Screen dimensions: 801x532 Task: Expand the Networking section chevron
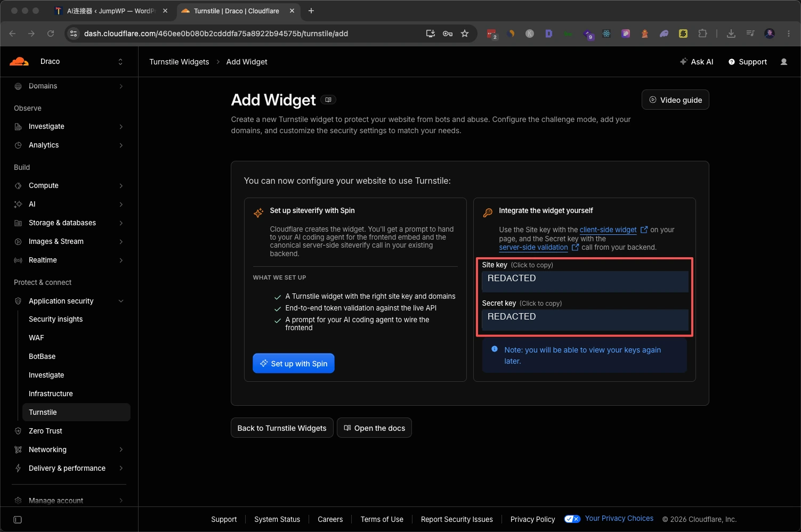[x=121, y=450]
